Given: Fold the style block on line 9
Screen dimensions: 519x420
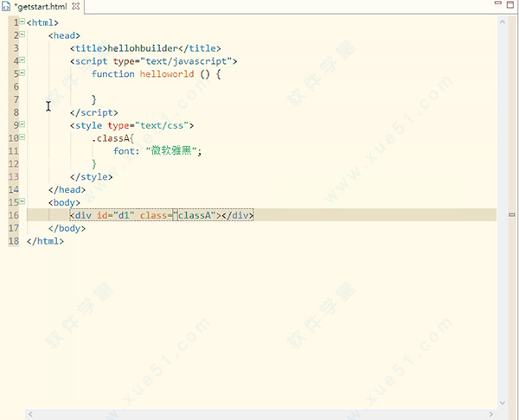Looking at the screenshot, I should click(22, 125).
